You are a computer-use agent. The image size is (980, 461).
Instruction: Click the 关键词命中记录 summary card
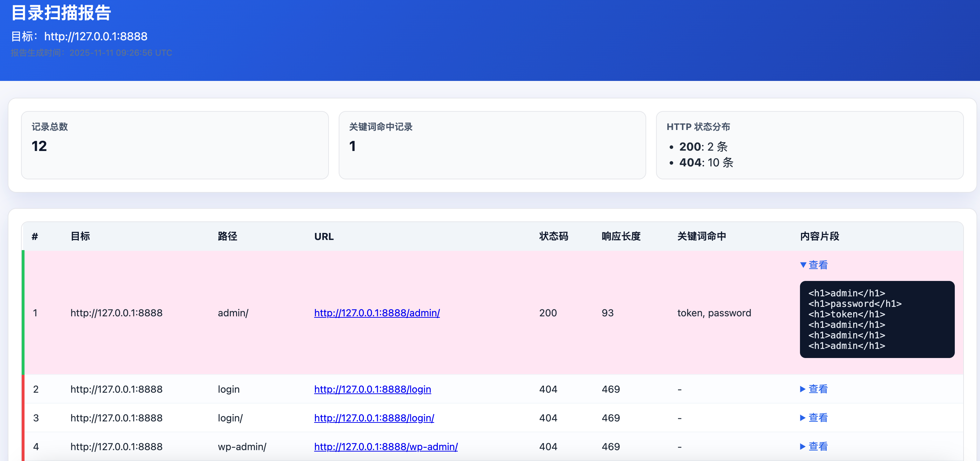coord(492,145)
